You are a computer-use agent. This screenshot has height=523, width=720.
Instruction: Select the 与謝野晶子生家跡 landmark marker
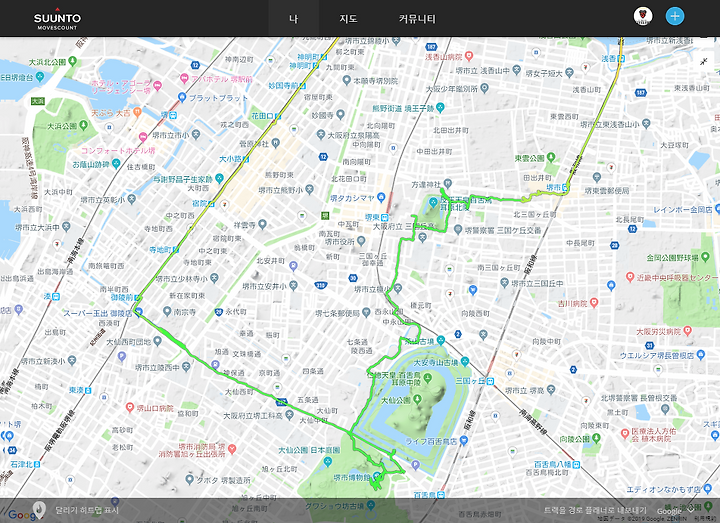219,178
